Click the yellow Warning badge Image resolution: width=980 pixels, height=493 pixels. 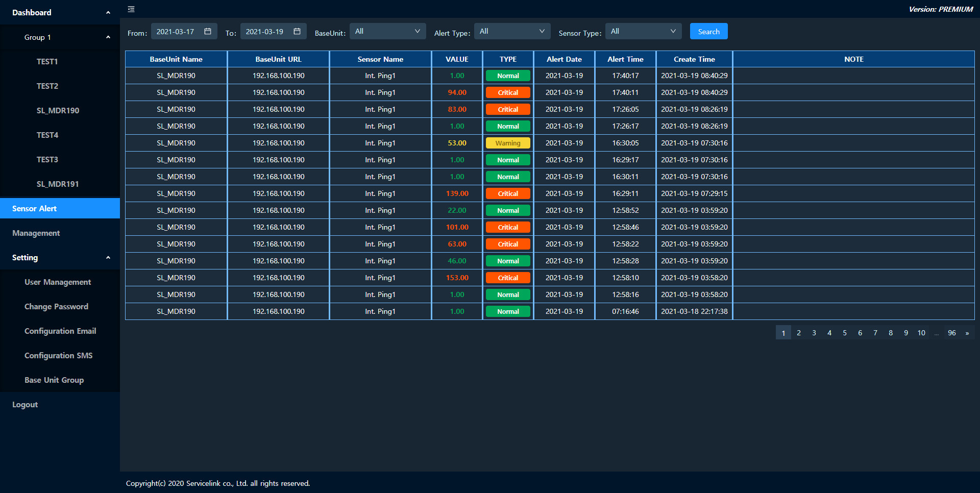[508, 143]
